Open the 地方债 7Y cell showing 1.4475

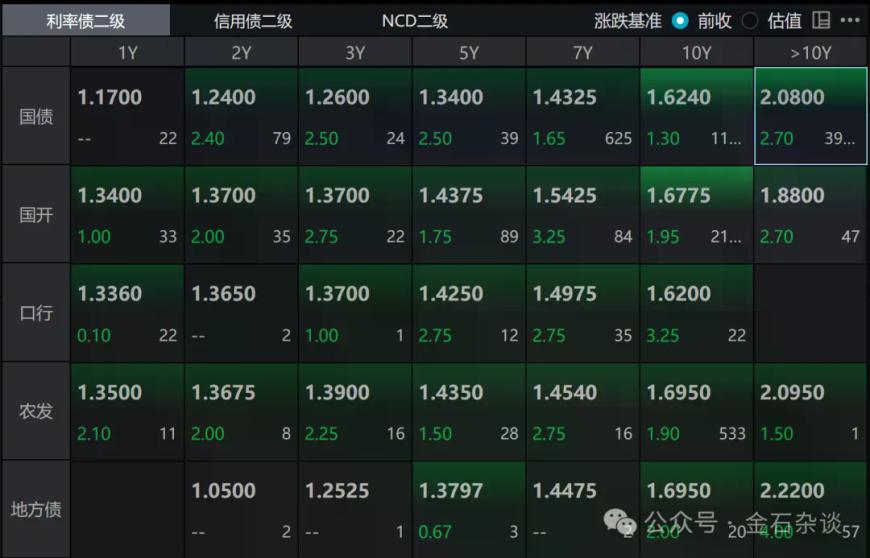pyautogui.click(x=583, y=509)
